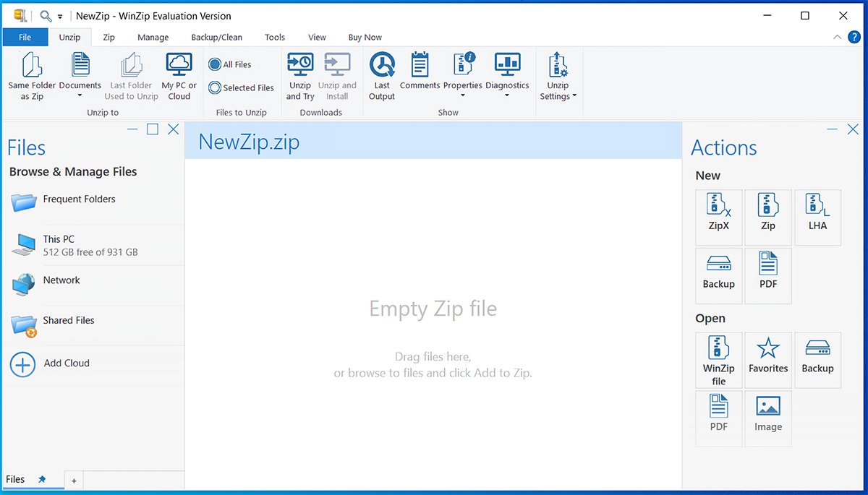
Task: Select the All Files unzip option
Action: point(230,64)
